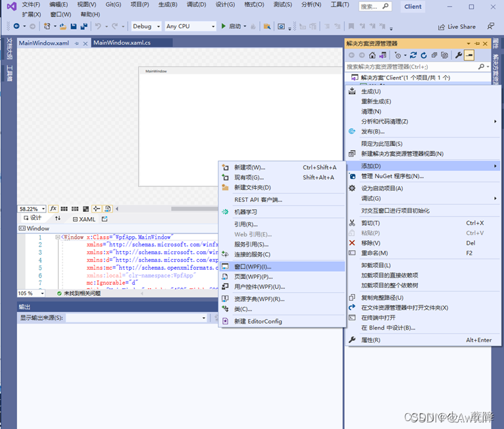The height and width of the screenshot is (429, 504).
Task: Toggle preview selected items button in Solution Explorer
Action: coord(469,55)
